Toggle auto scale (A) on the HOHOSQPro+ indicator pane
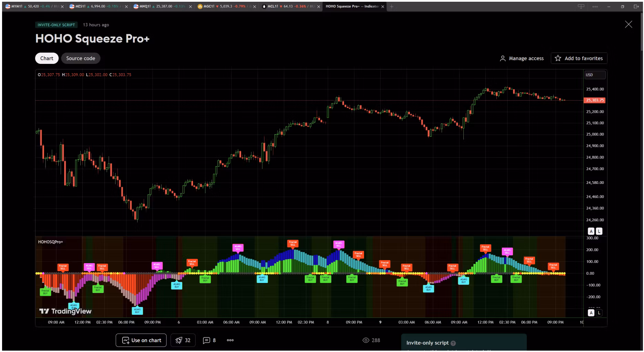 (x=591, y=313)
